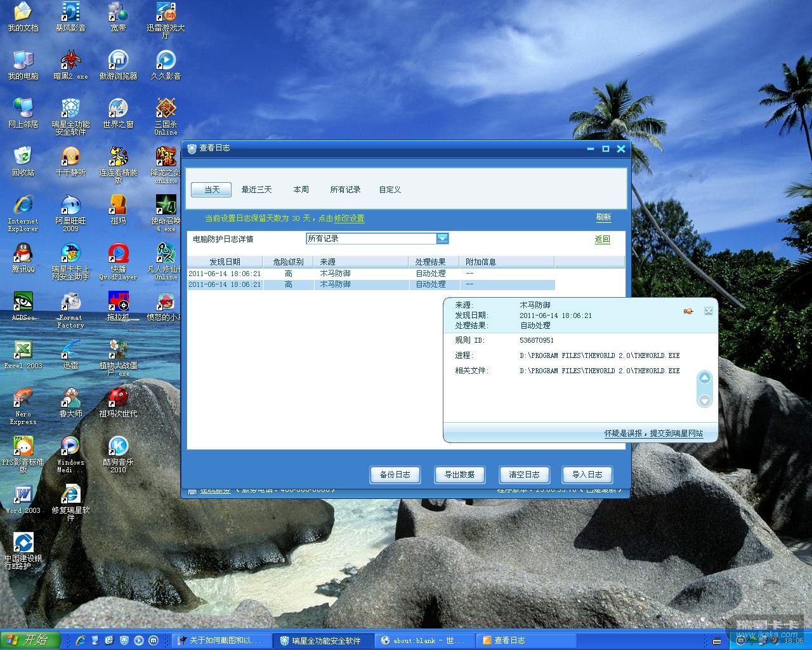Select the 连连看精装版 desktop icon
Screen dimensions: 812x650
[118, 165]
